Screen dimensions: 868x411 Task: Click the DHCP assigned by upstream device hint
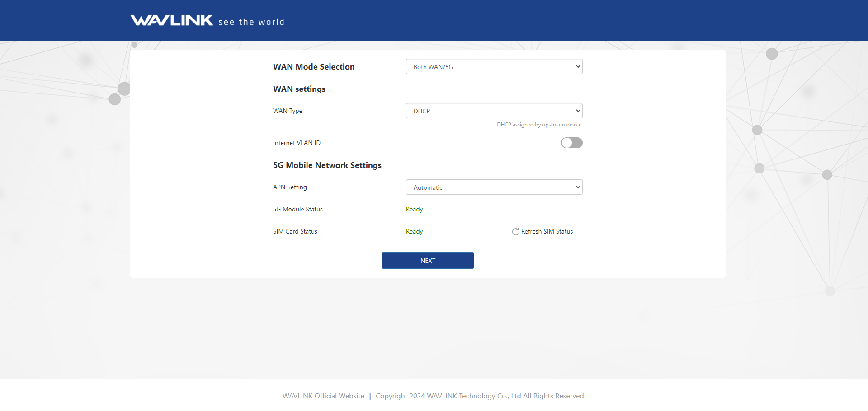tap(539, 125)
